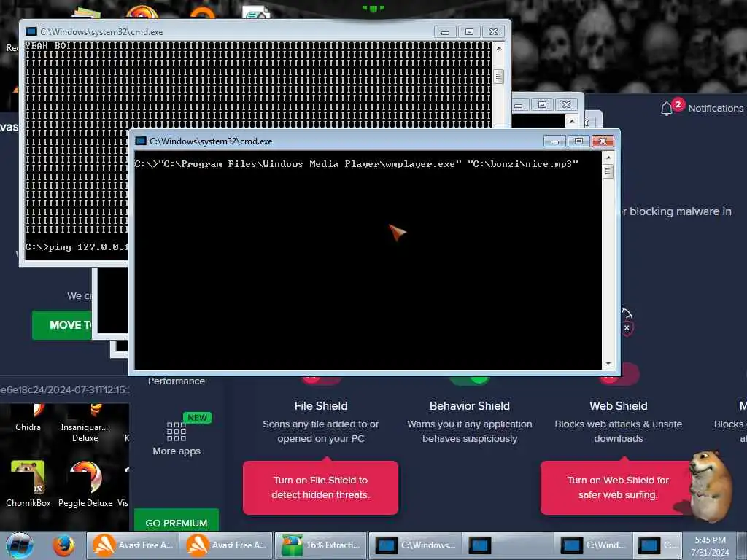
Task: Minimize the YEAH BOI cmd window
Action: 445,31
